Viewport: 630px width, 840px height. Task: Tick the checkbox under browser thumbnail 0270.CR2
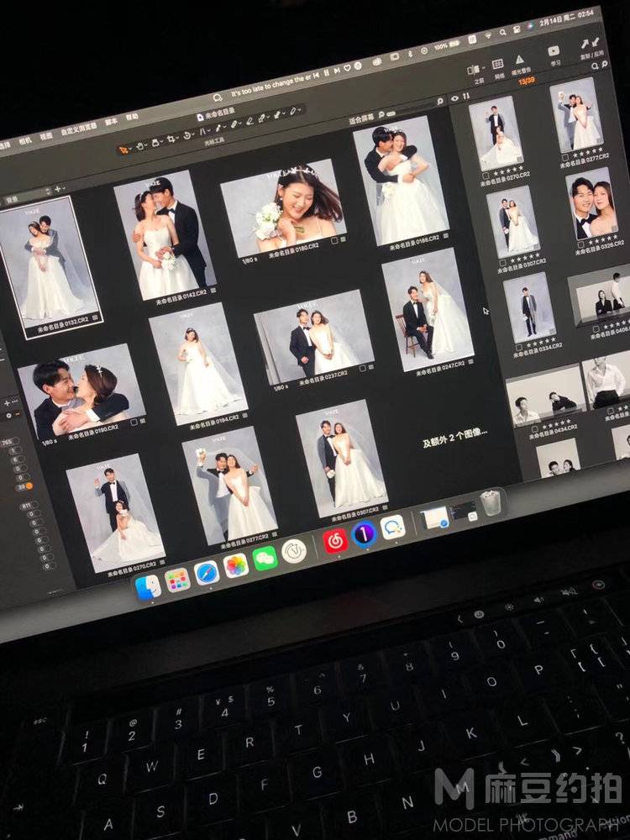[x=486, y=176]
